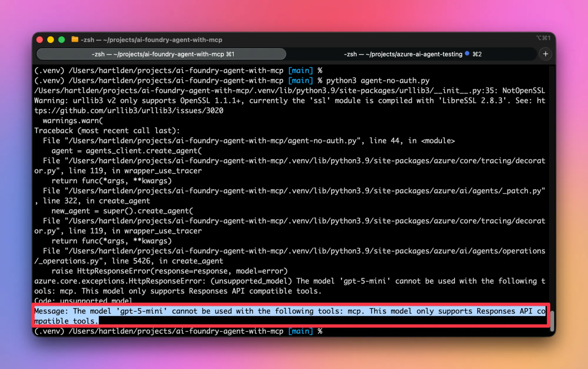Minimize the terminal with yellow button
This screenshot has width=588, height=369.
(51, 40)
